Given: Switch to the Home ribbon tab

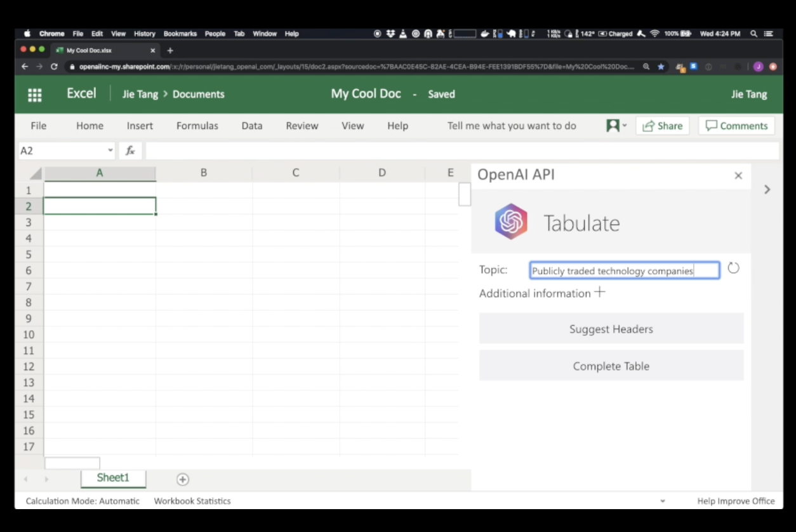Looking at the screenshot, I should pos(90,126).
